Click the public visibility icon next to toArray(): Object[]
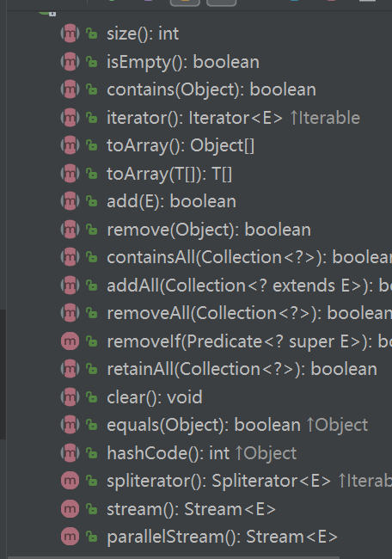Image resolution: width=392 pixels, height=559 pixels. [92, 145]
